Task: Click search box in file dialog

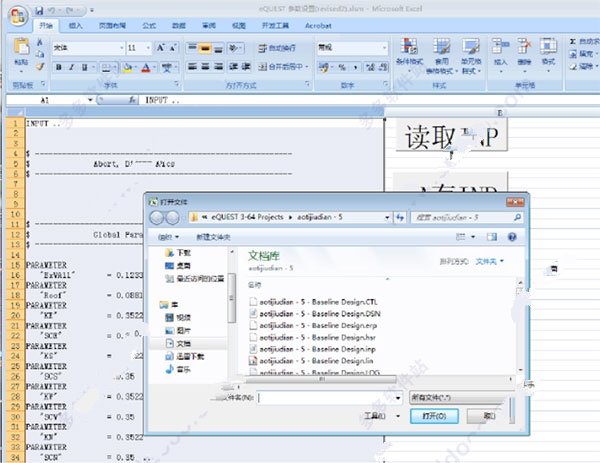Action: tap(466, 217)
